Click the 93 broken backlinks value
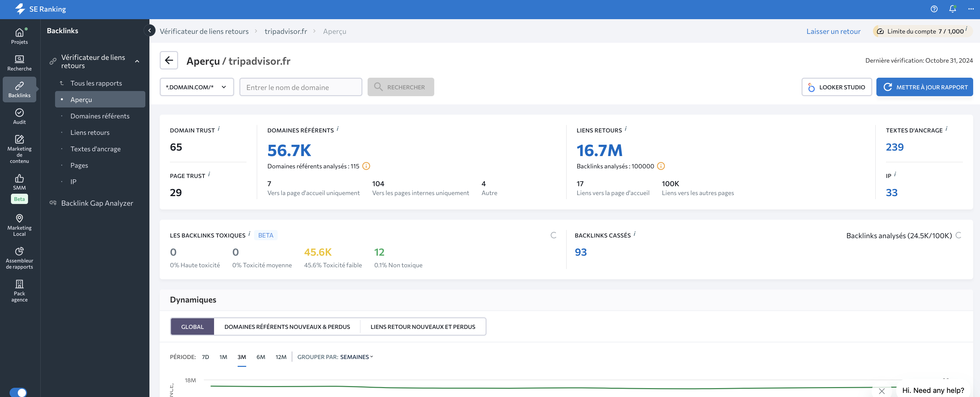This screenshot has width=980, height=397. point(581,252)
